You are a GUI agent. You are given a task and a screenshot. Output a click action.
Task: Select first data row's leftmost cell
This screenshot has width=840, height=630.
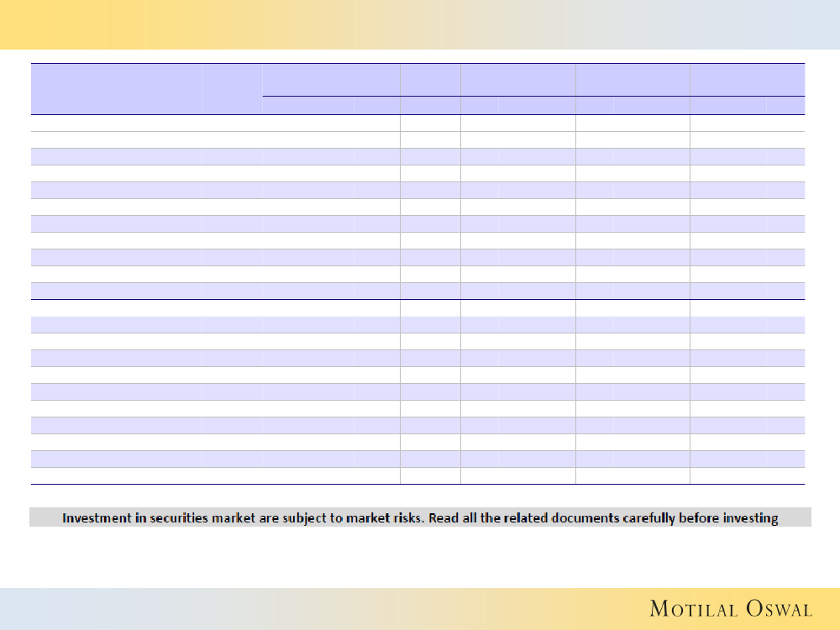[x=116, y=123]
